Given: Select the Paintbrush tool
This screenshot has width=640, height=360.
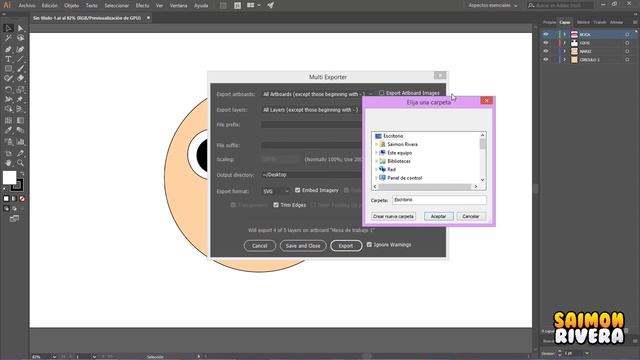Looking at the screenshot, I should pos(20,69).
